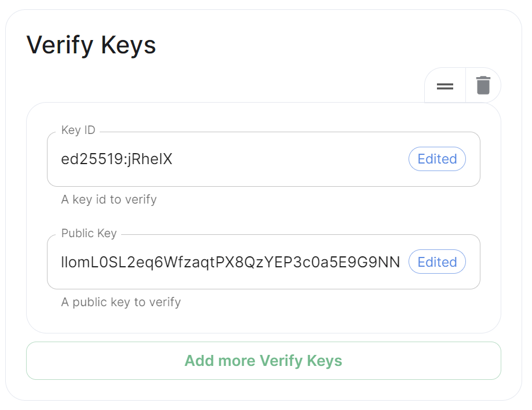This screenshot has height=410, width=532.
Task: Add more Verify Keys
Action: pyautogui.click(x=264, y=361)
